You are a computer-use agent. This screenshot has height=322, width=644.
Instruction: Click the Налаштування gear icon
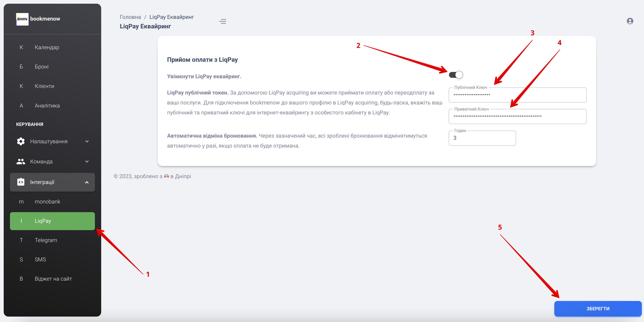click(x=21, y=141)
